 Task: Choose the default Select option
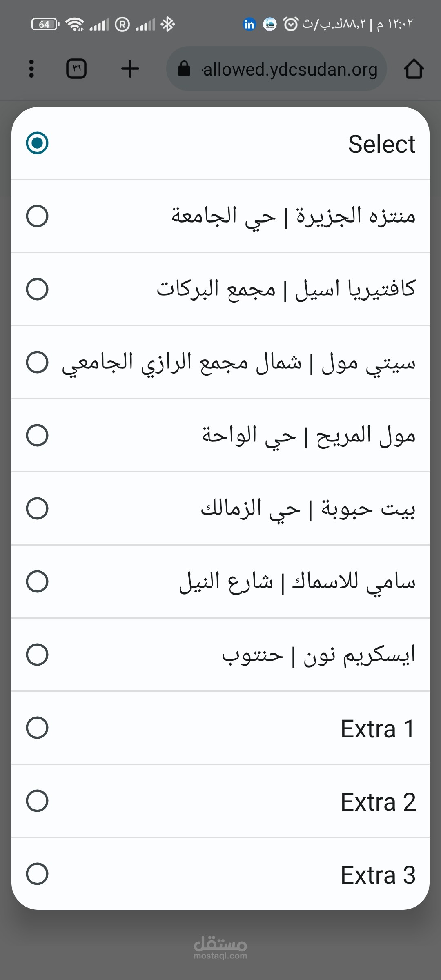point(220,143)
